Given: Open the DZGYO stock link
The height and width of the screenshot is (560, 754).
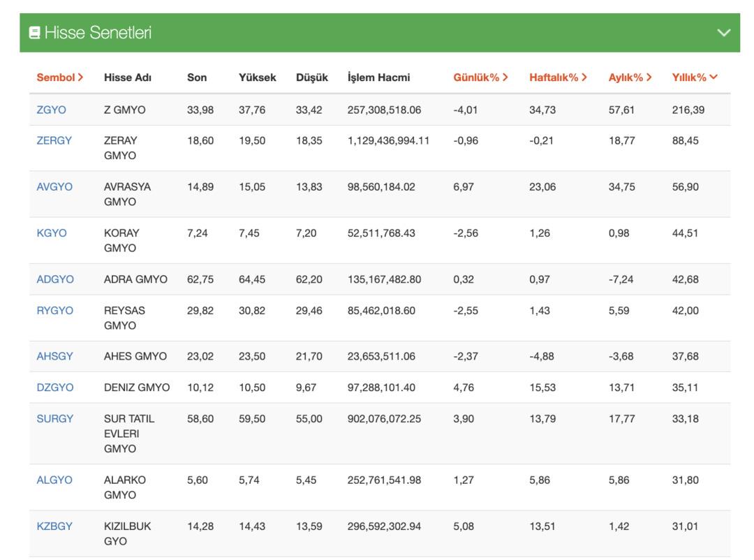Looking at the screenshot, I should (x=54, y=387).
